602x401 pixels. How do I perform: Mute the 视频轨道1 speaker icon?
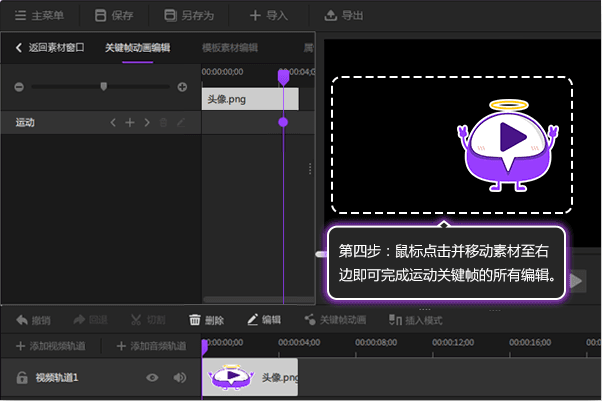pos(180,377)
